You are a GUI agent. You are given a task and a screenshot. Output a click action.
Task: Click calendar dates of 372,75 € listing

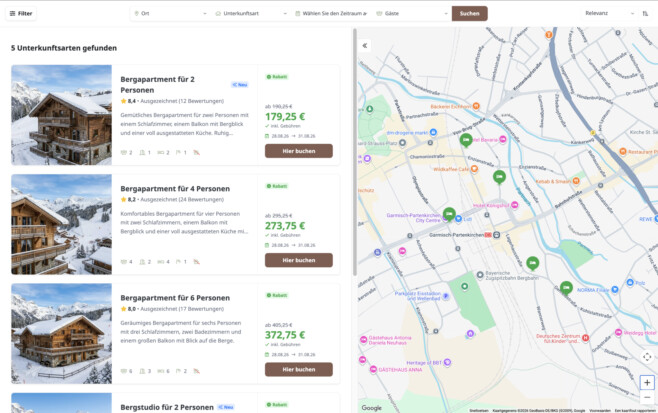[290, 355]
